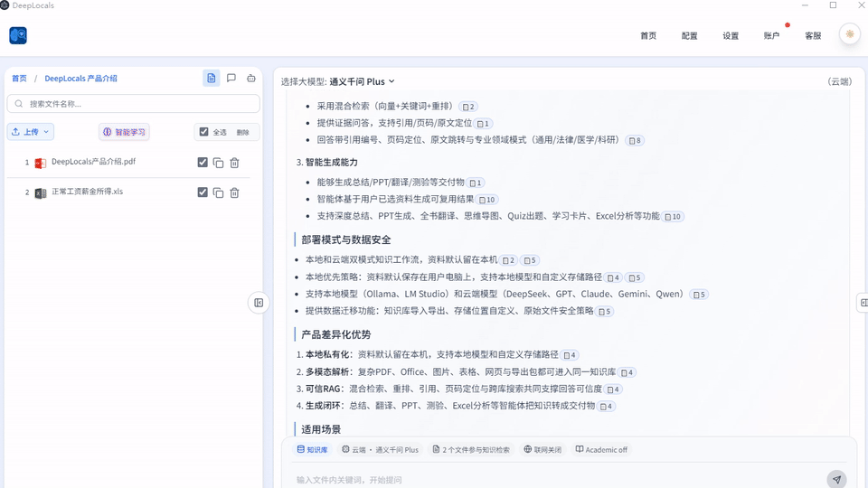The width and height of the screenshot is (868, 488).
Task: Open citation 10 after 智能体基于用户
Action: pyautogui.click(x=486, y=200)
